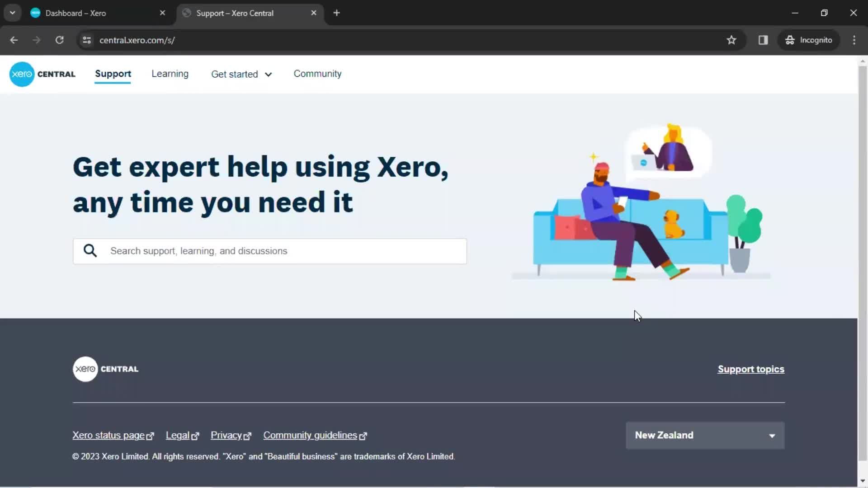Open a new browser tab

(336, 13)
